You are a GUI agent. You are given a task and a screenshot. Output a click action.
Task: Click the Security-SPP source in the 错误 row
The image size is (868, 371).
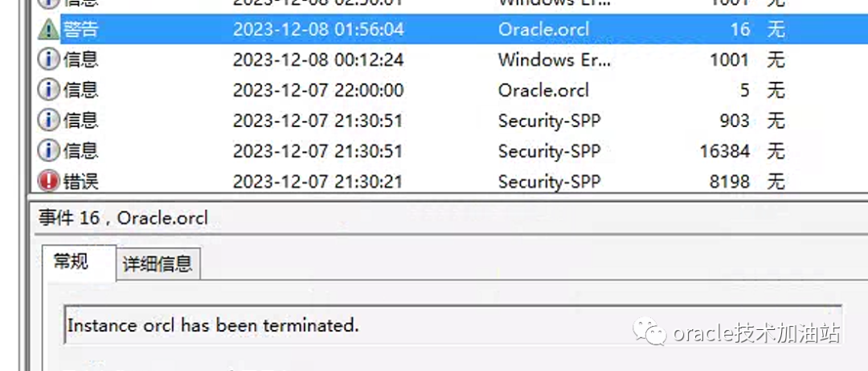pyautogui.click(x=549, y=182)
